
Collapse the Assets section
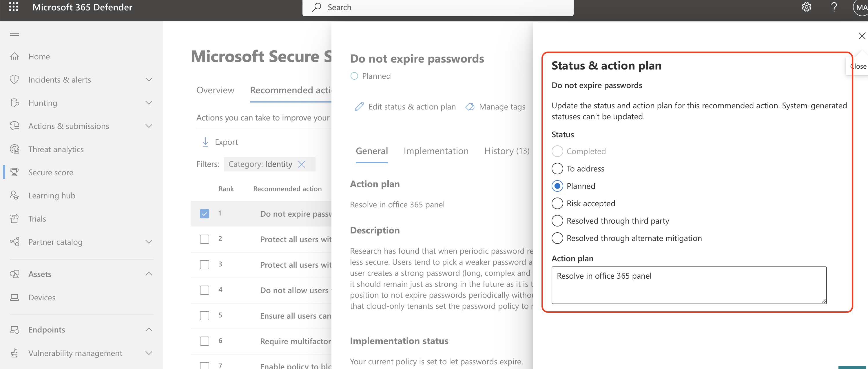(x=149, y=274)
